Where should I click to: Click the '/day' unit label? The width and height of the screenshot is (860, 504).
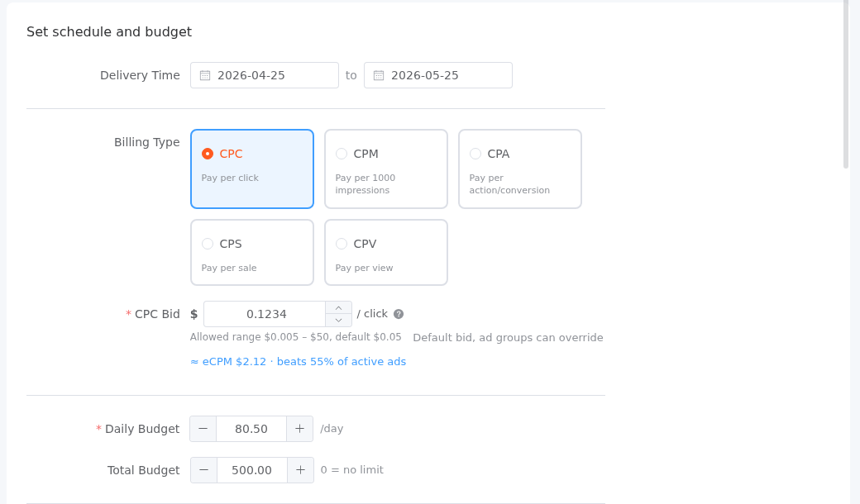pyautogui.click(x=332, y=429)
